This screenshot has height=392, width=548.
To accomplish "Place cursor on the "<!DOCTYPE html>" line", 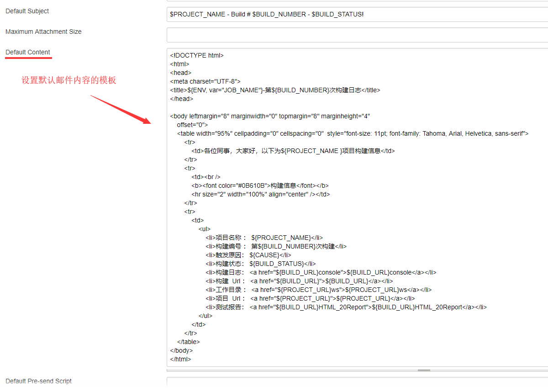I will click(x=197, y=55).
